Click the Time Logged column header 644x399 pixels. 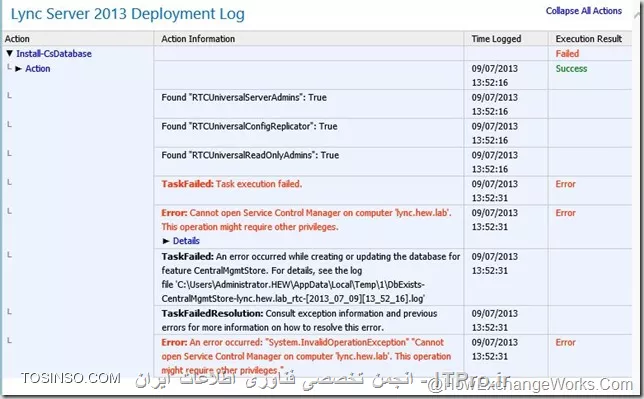tap(496, 39)
